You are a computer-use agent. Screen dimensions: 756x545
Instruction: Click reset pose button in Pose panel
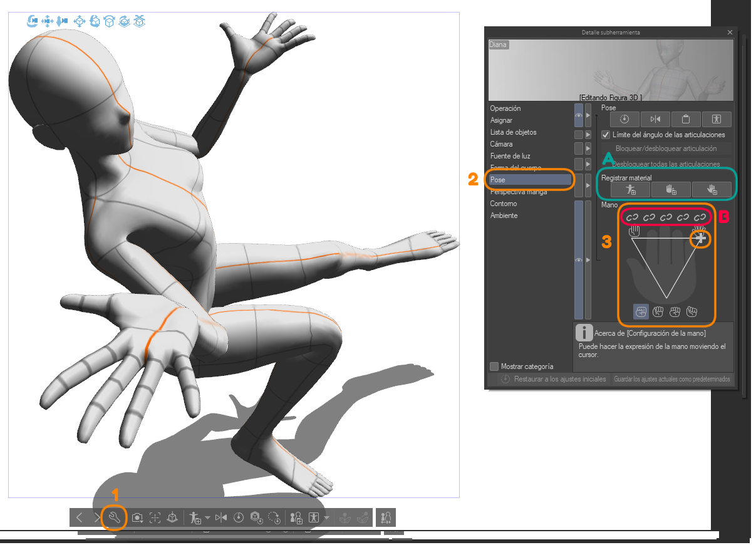(624, 119)
